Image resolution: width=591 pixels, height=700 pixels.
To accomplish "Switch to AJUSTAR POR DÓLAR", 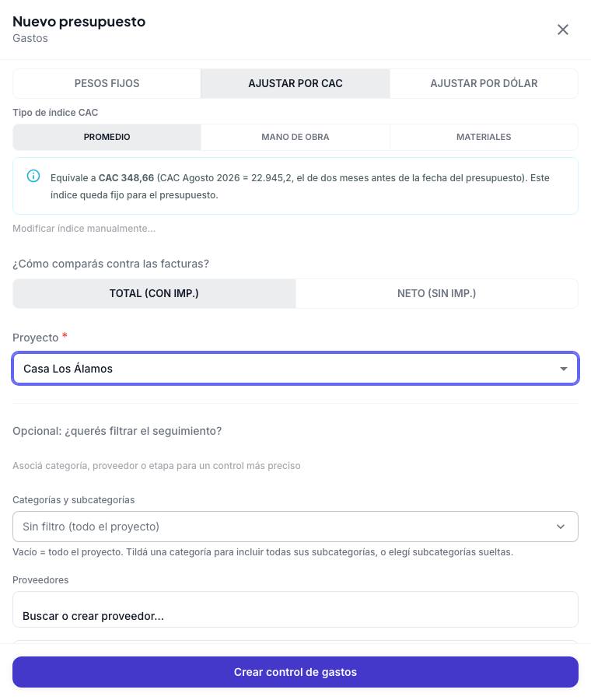I will tap(484, 83).
